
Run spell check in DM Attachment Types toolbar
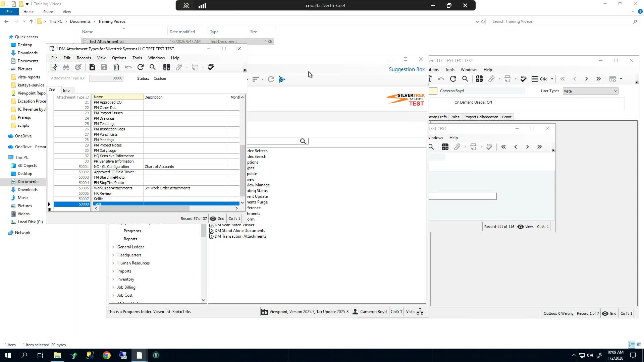point(211,67)
